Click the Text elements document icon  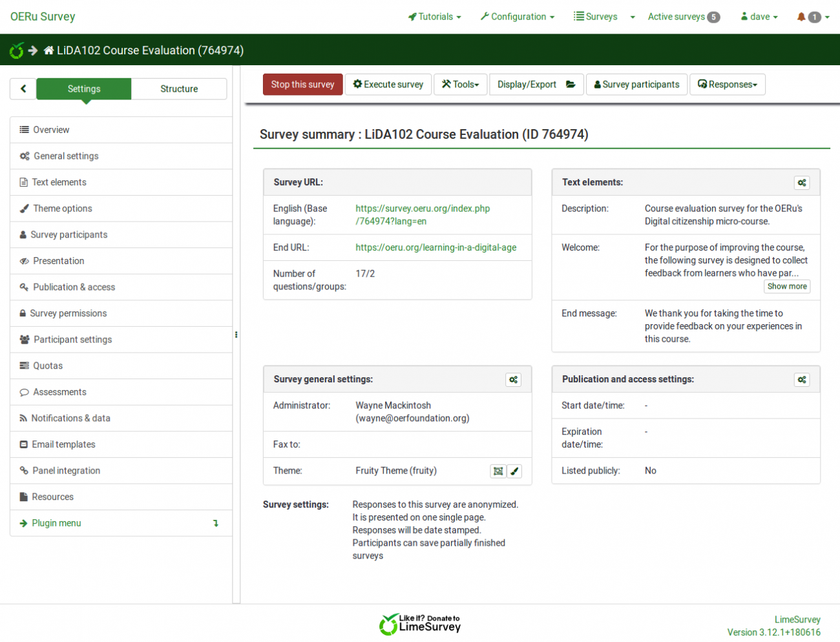click(24, 182)
